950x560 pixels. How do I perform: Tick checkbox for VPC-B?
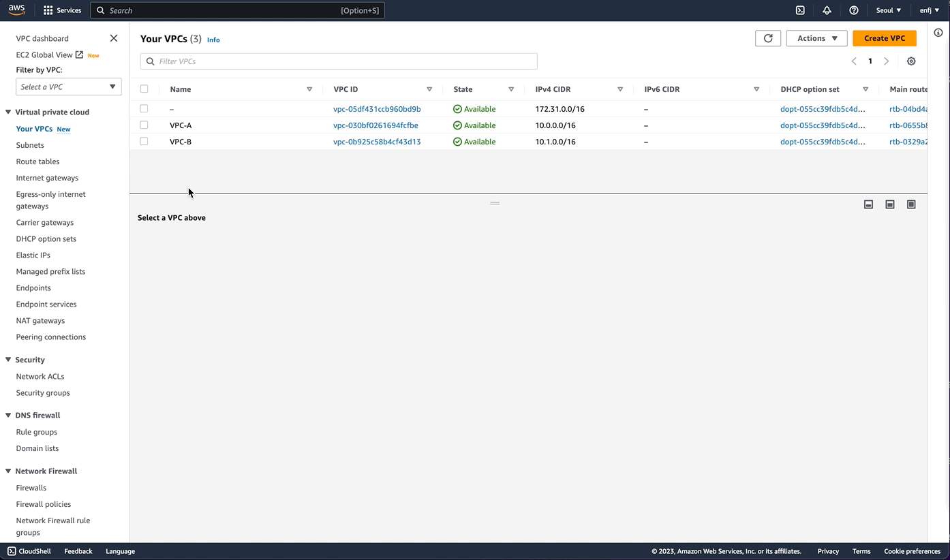(x=144, y=142)
